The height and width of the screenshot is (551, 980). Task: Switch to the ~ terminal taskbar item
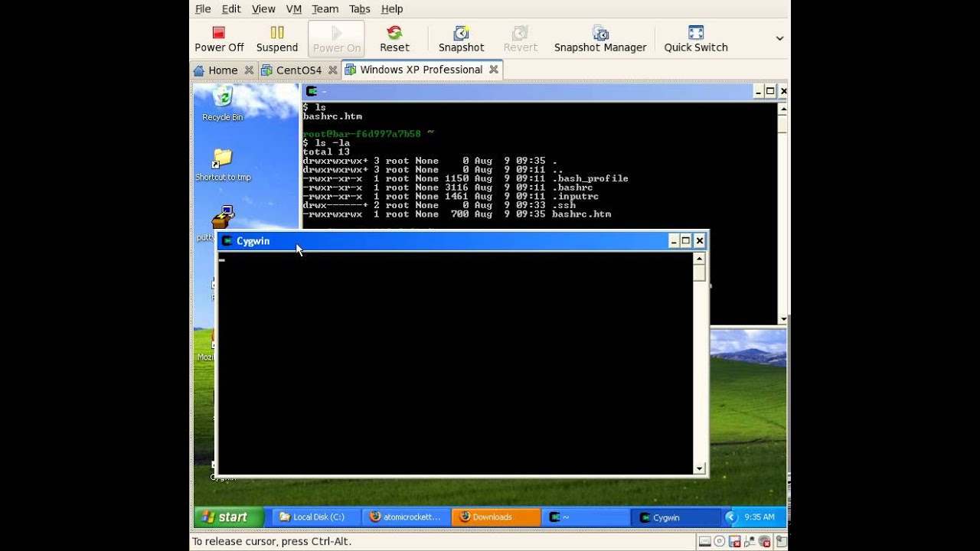click(x=586, y=517)
